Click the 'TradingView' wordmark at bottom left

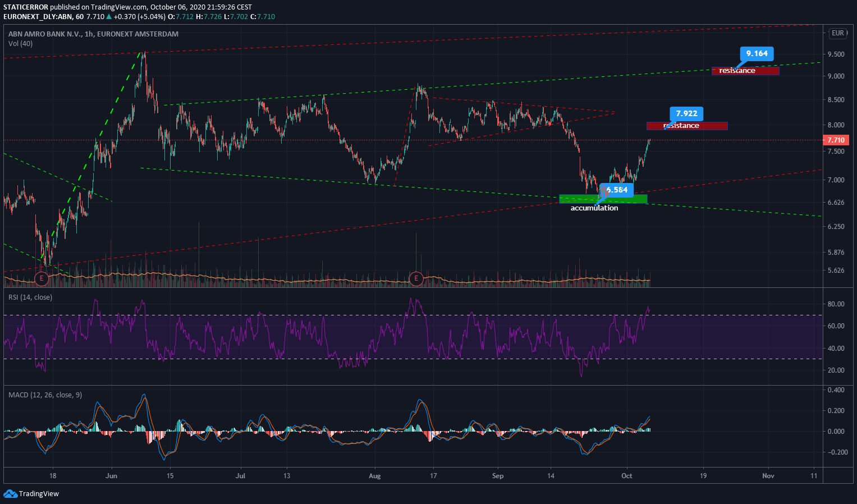click(39, 494)
